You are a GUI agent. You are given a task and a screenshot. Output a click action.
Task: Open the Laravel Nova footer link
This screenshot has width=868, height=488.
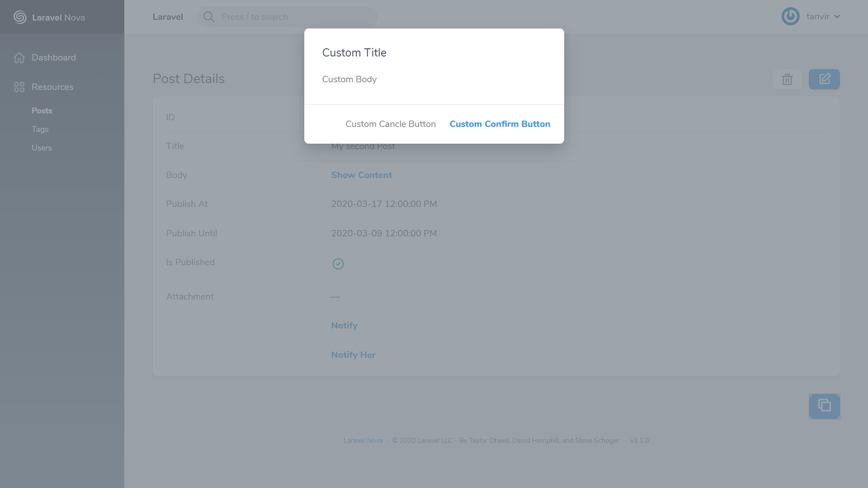tap(363, 441)
